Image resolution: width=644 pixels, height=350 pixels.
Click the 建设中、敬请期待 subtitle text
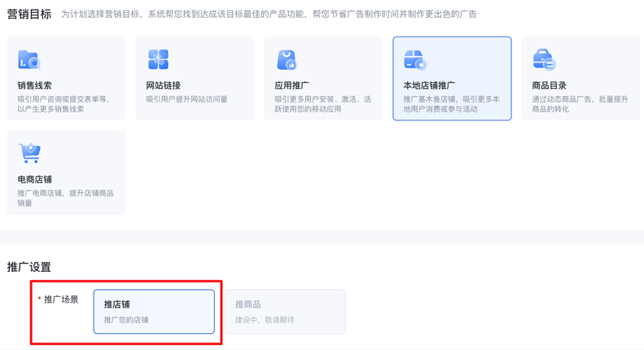[265, 320]
